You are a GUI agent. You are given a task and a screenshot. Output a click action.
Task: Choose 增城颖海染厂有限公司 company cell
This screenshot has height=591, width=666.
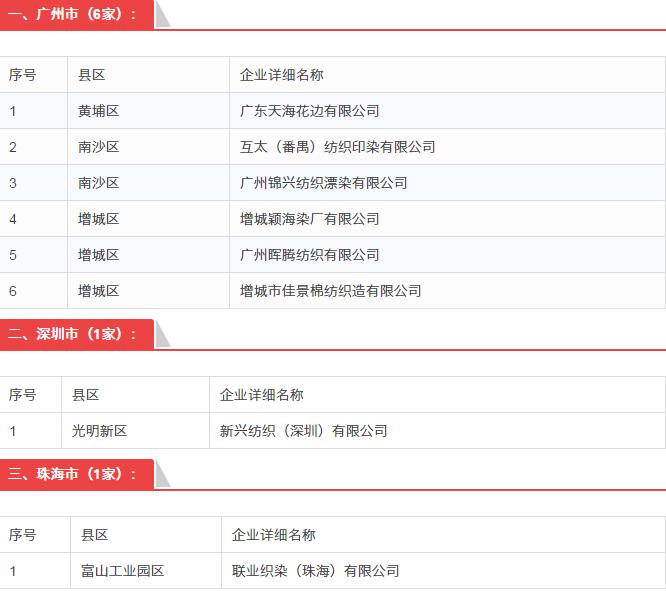(x=310, y=219)
